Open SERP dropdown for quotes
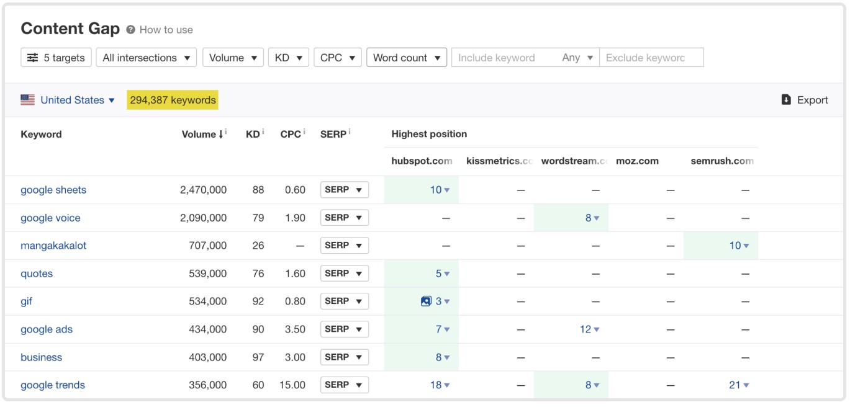 345,274
